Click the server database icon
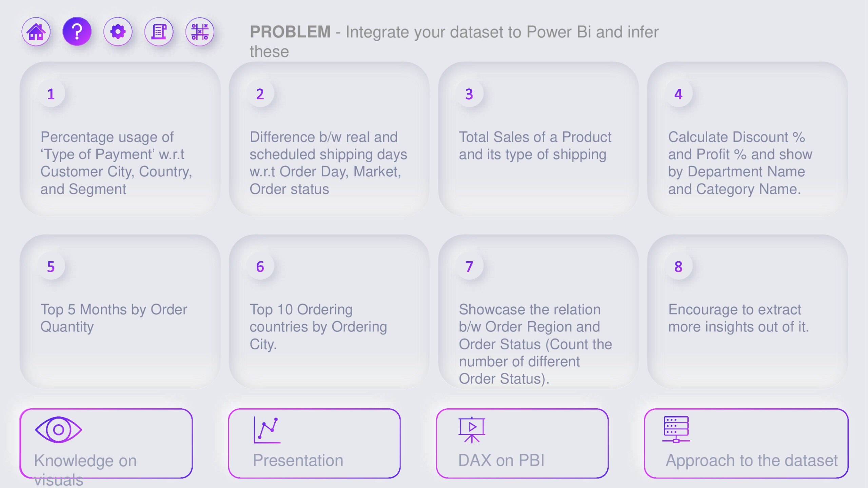868x488 pixels. pyautogui.click(x=676, y=429)
